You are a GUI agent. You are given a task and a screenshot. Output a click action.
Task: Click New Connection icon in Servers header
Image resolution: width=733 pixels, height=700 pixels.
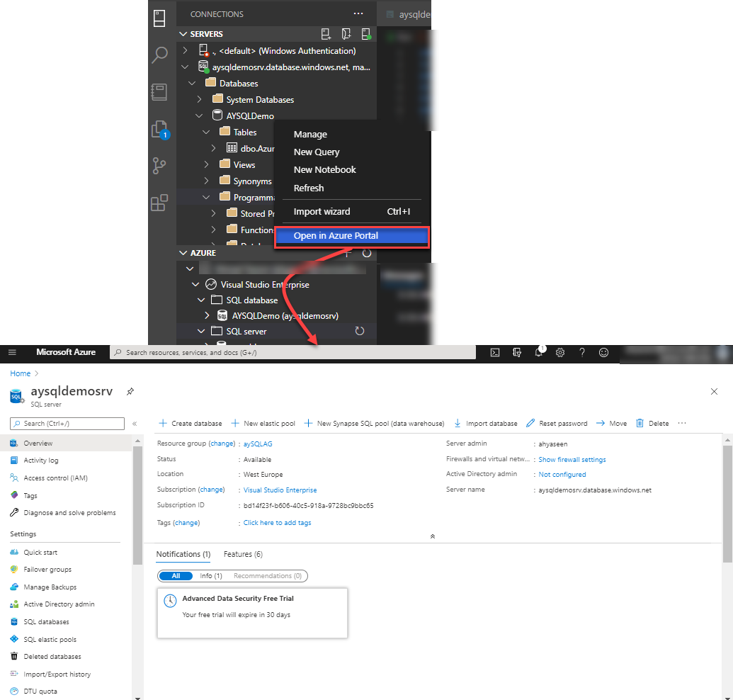point(326,34)
